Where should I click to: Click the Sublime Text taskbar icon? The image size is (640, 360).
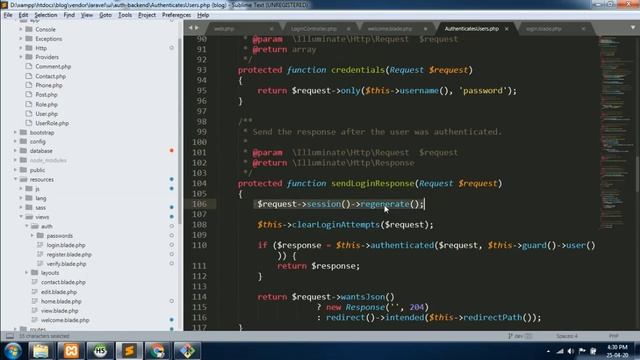pos(129,351)
